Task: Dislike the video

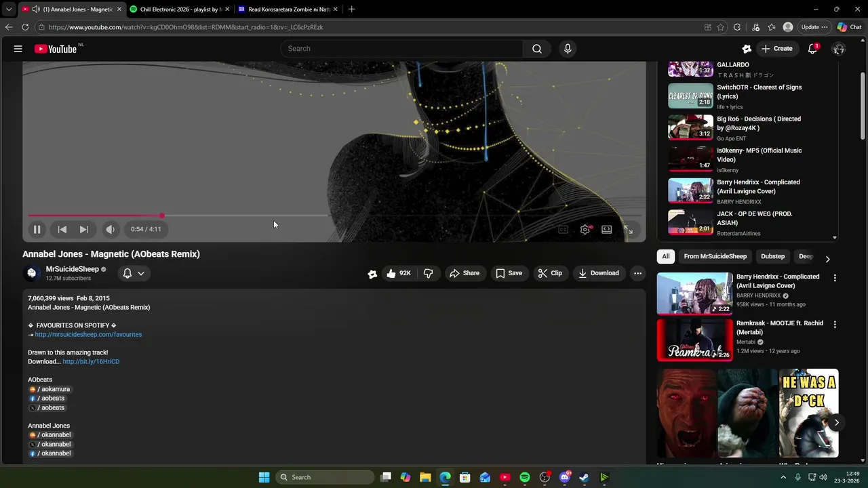Action: pyautogui.click(x=428, y=273)
